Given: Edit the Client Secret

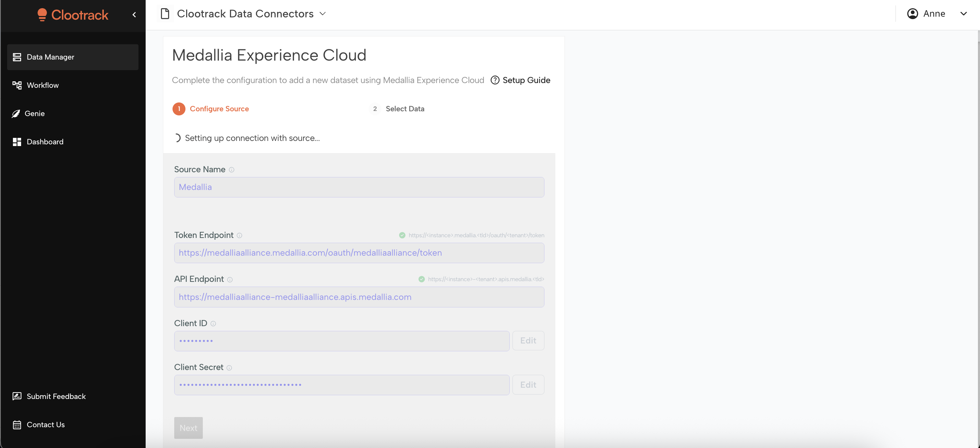Looking at the screenshot, I should [x=528, y=385].
